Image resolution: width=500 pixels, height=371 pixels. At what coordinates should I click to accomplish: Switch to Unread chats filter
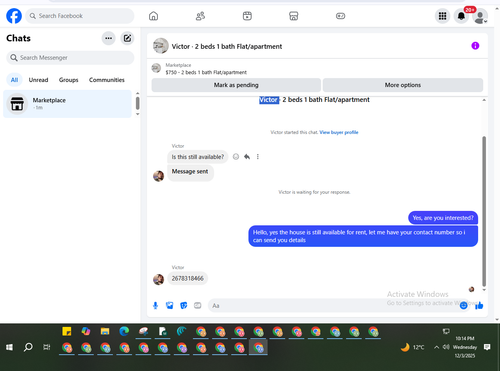coord(38,80)
